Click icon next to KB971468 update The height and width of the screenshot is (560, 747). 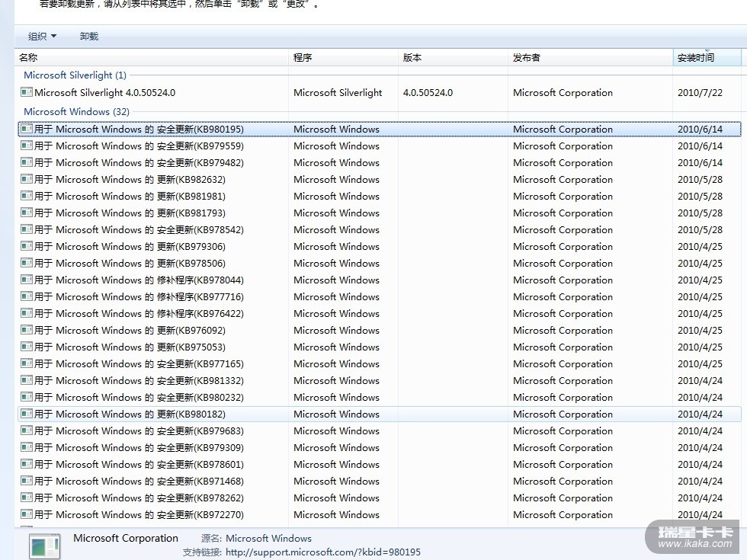tap(27, 481)
